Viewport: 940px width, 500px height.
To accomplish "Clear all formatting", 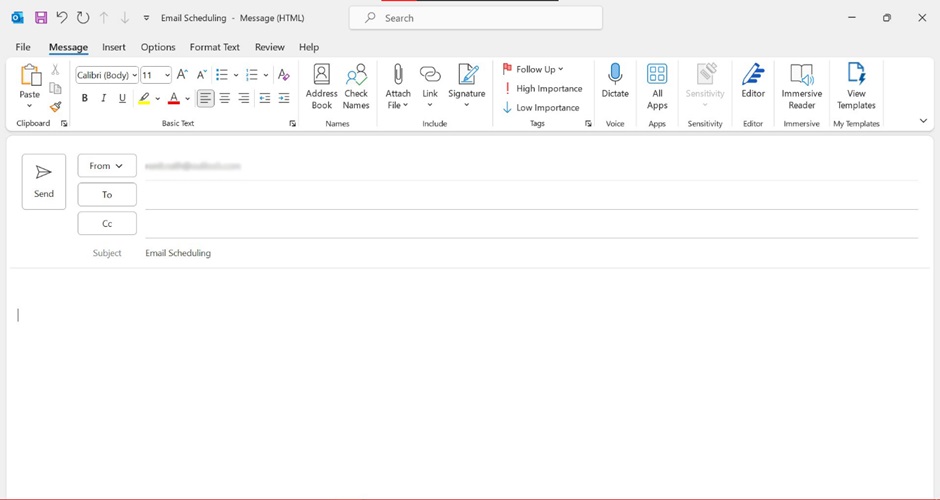I will tap(284, 75).
